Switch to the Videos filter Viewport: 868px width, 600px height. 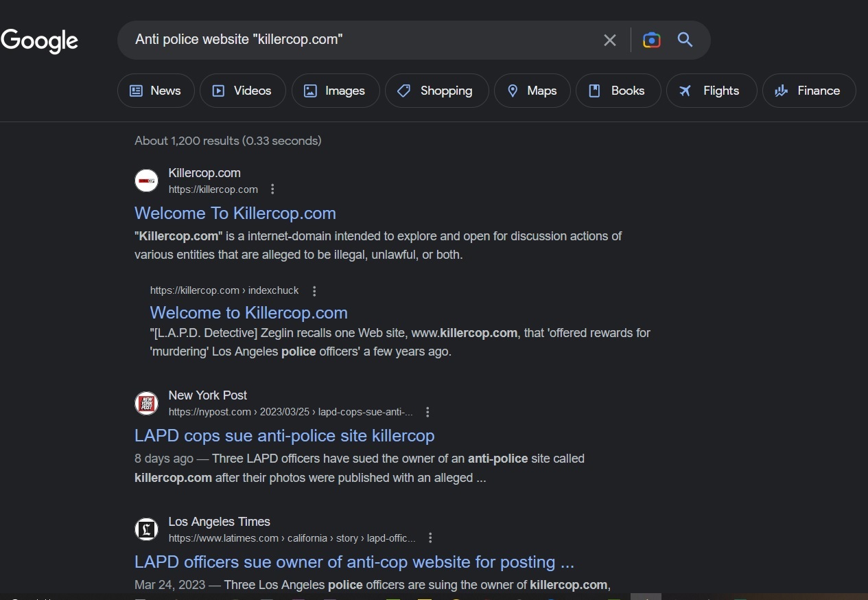243,91
